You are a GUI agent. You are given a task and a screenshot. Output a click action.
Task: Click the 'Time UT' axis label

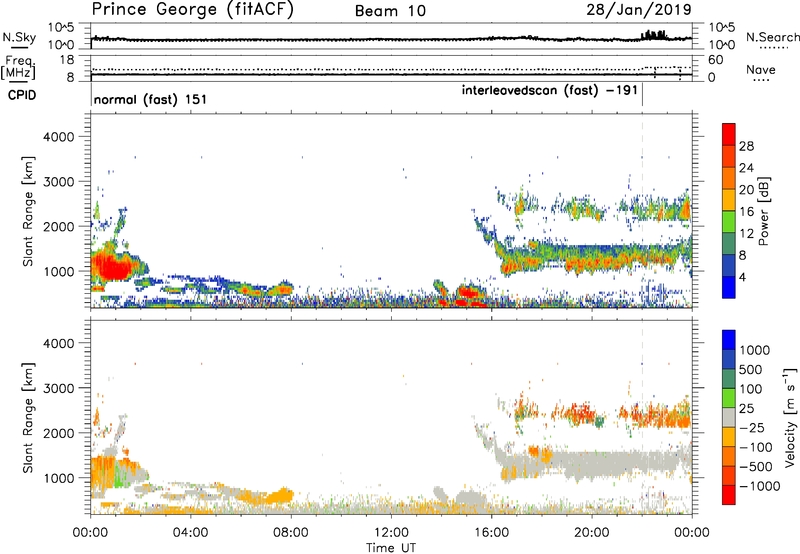pyautogui.click(x=391, y=548)
